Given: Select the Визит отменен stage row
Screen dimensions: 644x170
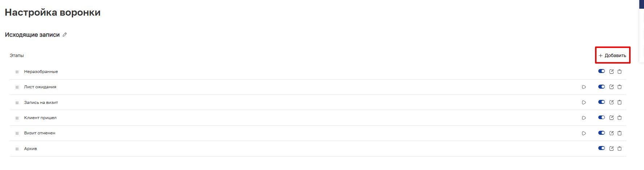Looking at the screenshot, I should tap(40, 133).
